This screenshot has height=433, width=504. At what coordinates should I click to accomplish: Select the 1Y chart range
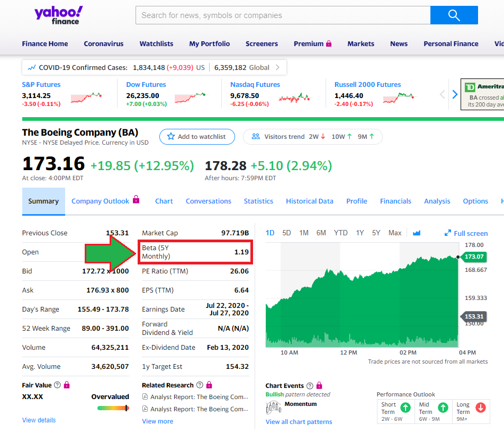click(360, 233)
